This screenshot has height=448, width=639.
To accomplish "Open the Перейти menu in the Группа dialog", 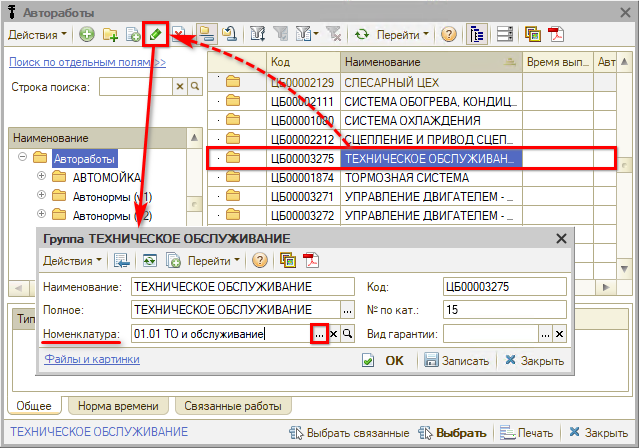I will click(214, 260).
